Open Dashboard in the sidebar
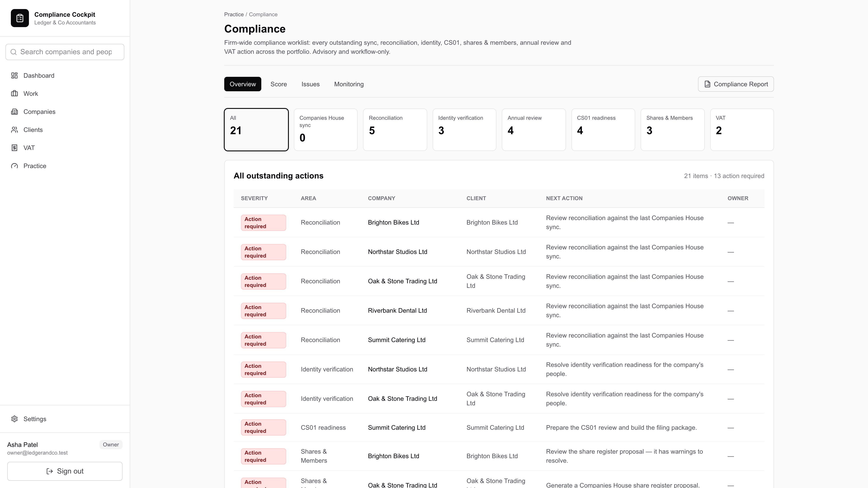 pos(65,75)
